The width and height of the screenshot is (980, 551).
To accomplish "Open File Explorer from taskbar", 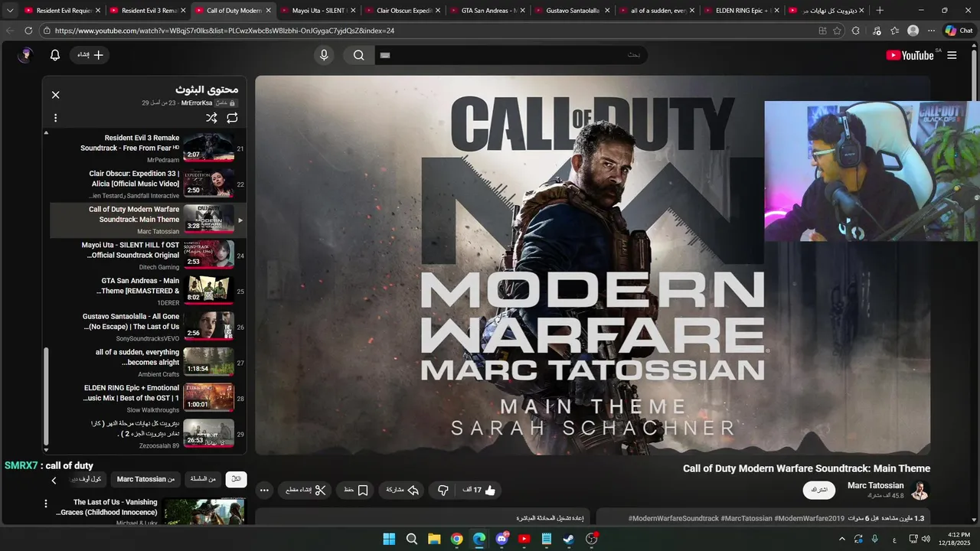I will point(434,539).
